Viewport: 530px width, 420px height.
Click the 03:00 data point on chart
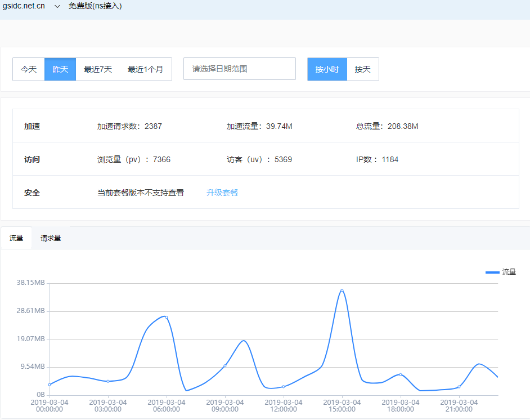pyautogui.click(x=108, y=382)
